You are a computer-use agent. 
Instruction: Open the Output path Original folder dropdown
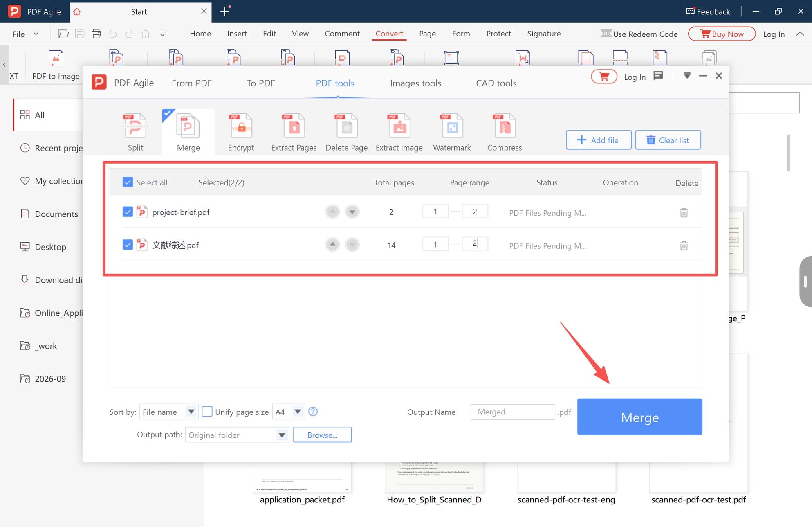coord(237,435)
